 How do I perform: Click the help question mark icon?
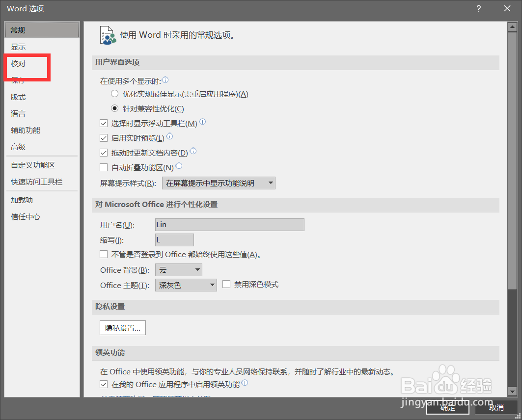[478, 9]
